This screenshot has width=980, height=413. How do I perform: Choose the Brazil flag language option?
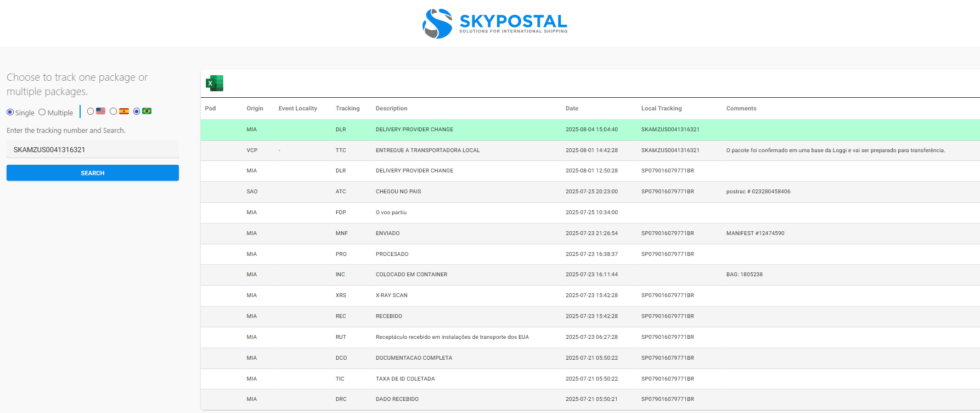[x=137, y=111]
